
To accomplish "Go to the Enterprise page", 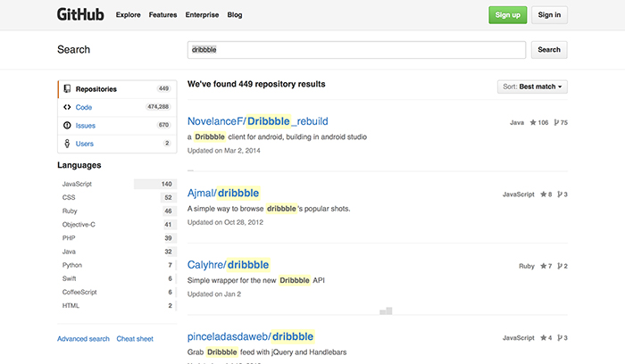I will click(202, 15).
